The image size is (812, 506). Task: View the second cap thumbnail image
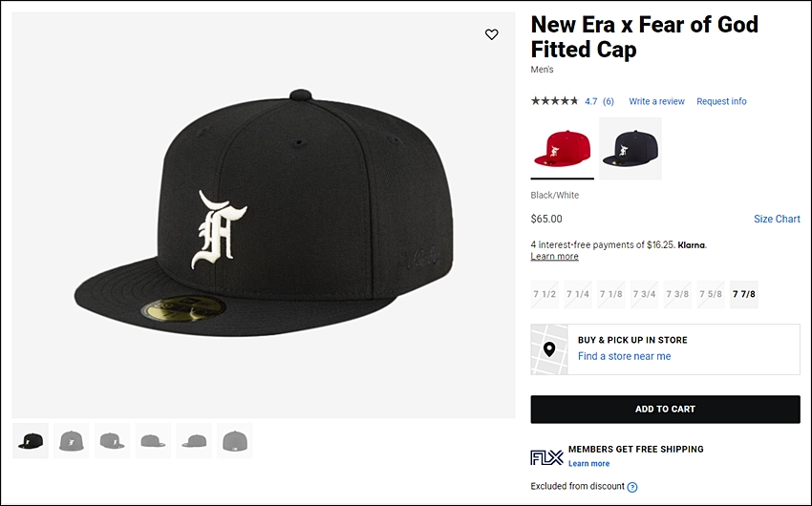pos(72,441)
